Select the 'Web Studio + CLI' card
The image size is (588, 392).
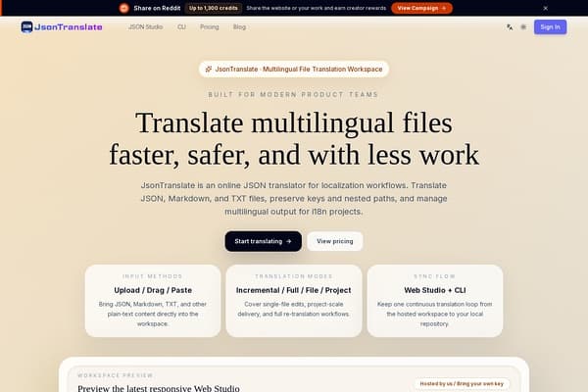coord(434,301)
